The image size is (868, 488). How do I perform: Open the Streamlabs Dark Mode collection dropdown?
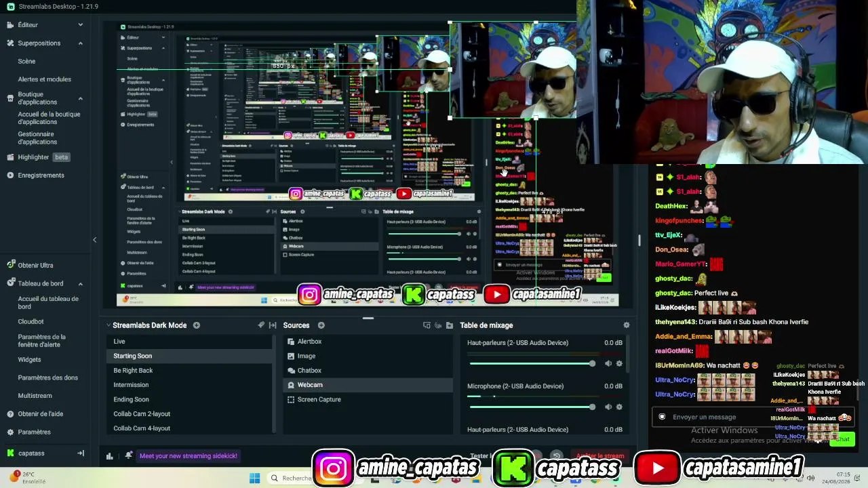108,325
